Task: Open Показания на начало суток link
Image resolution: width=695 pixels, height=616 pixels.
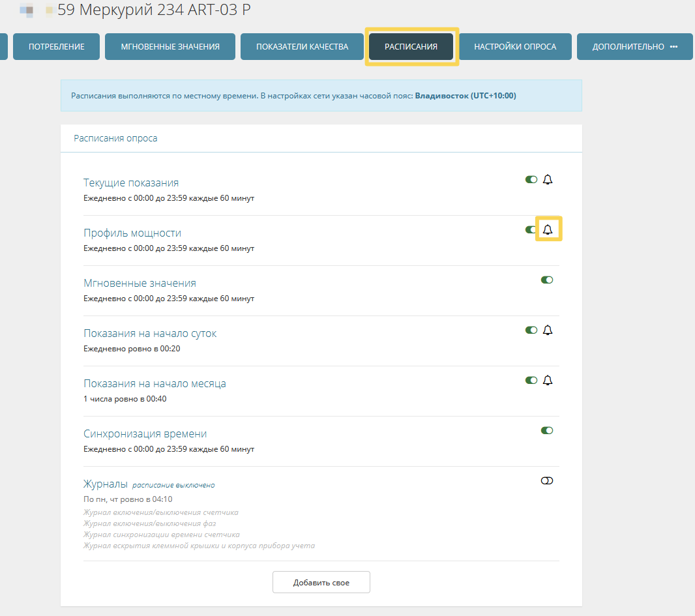Action: coord(150,333)
